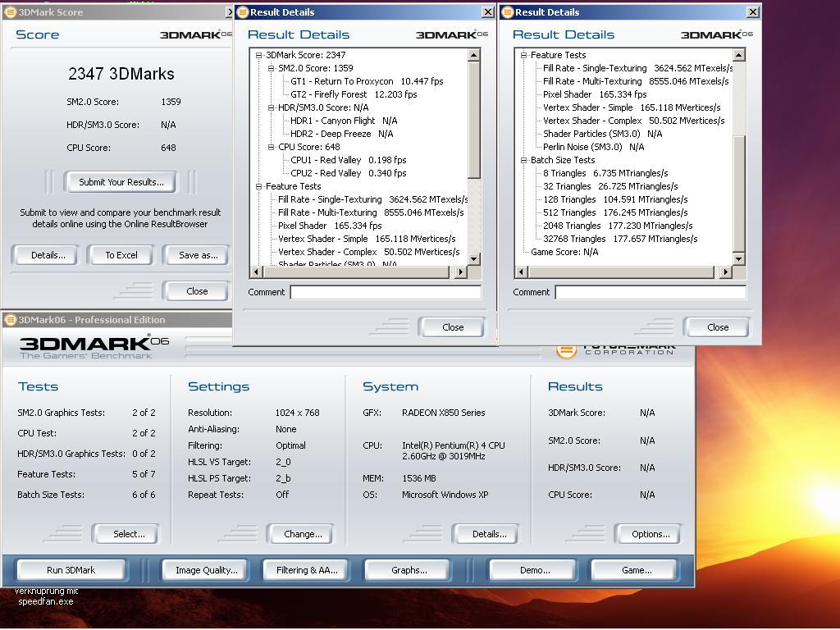
Task: Close the right Result Details window via X
Action: 753,11
